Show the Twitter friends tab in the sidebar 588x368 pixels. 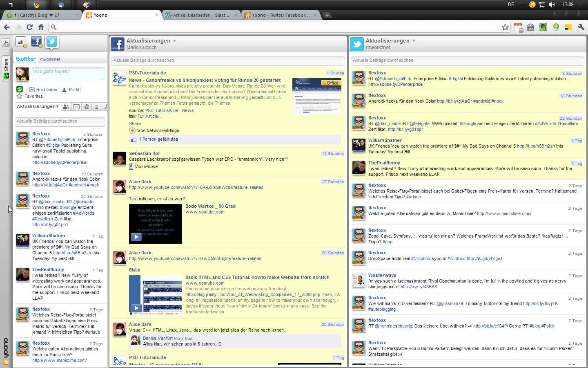[66, 107]
